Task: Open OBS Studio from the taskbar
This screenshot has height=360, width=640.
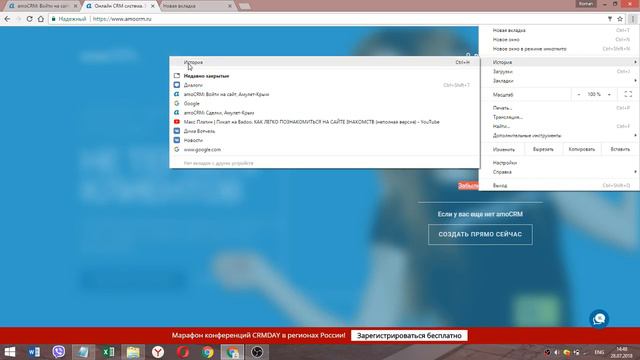Action: 257,352
